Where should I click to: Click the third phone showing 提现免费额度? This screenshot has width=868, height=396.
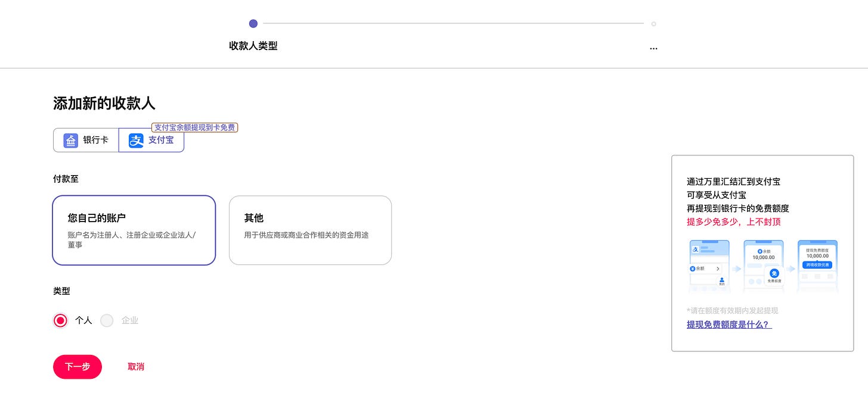[x=817, y=266]
